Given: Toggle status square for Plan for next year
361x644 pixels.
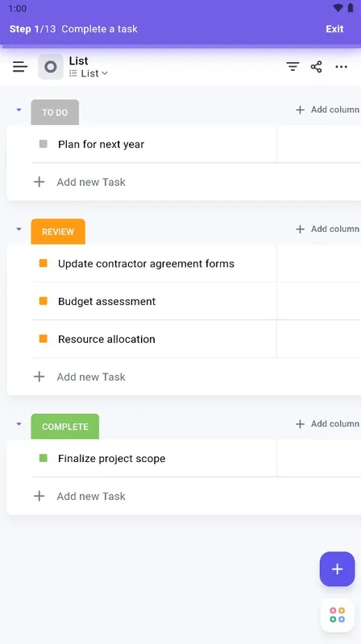Looking at the screenshot, I should [x=44, y=144].
